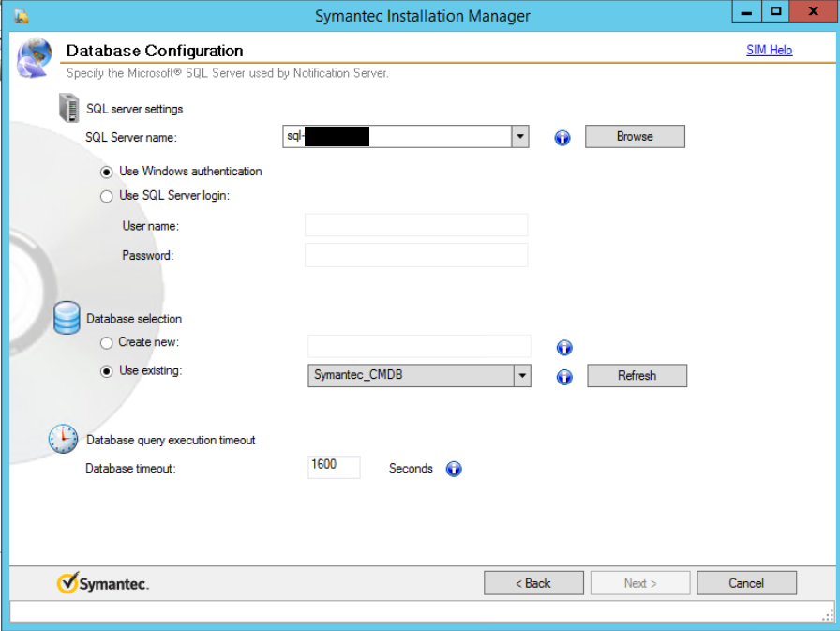Select Use Windows authentication
The height and width of the screenshot is (631, 840).
tap(107, 172)
